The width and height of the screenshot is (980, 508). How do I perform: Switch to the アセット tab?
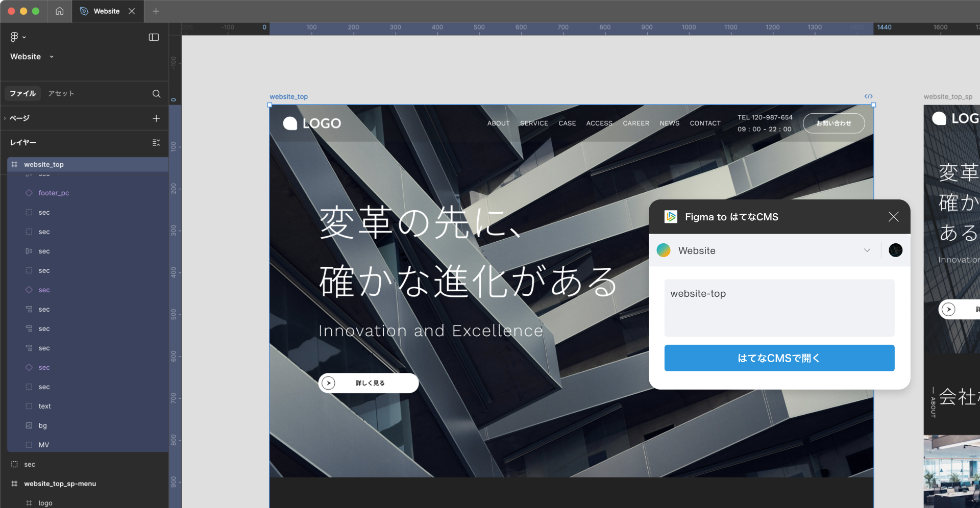[61, 94]
